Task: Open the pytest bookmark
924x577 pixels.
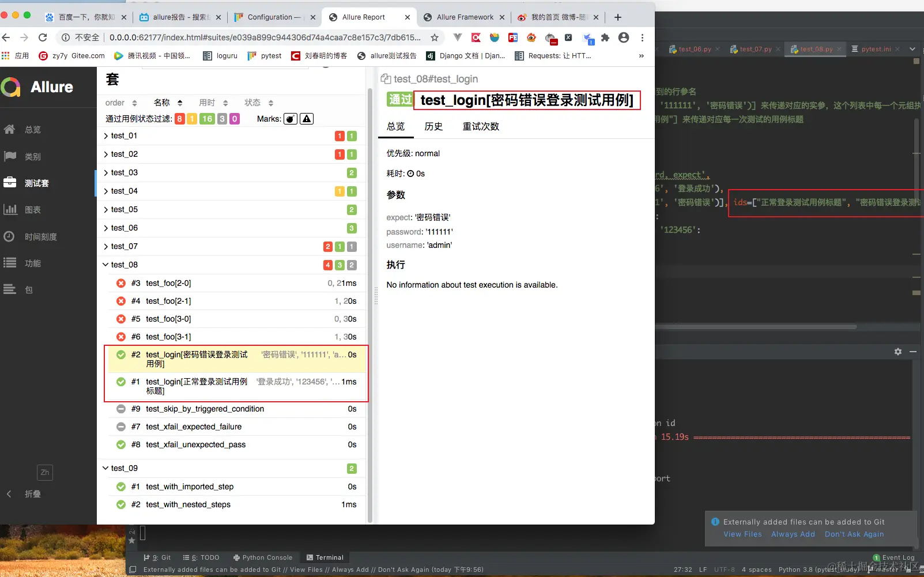Action: (265, 56)
